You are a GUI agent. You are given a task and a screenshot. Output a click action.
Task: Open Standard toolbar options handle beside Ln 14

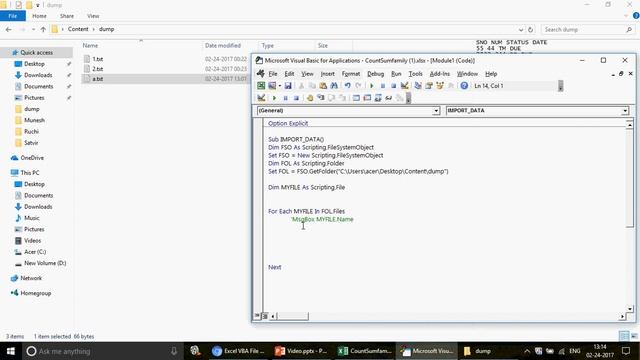pos(560,86)
